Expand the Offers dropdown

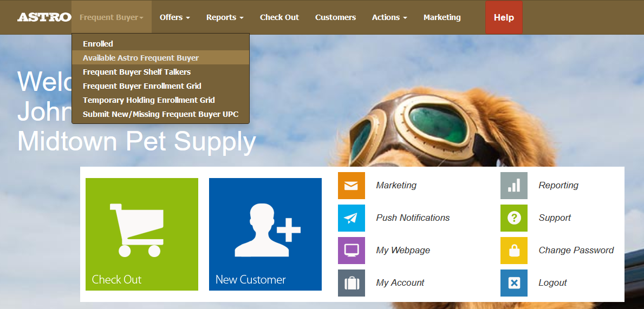click(x=174, y=17)
